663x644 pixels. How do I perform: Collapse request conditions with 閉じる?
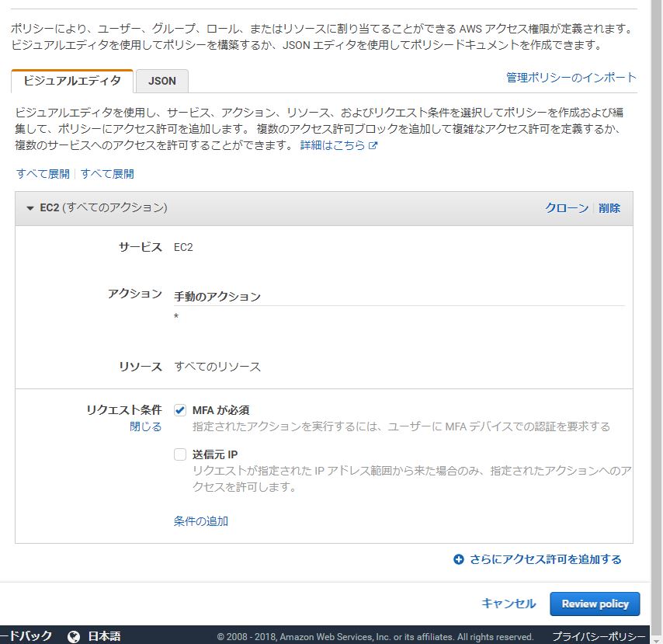point(145,426)
